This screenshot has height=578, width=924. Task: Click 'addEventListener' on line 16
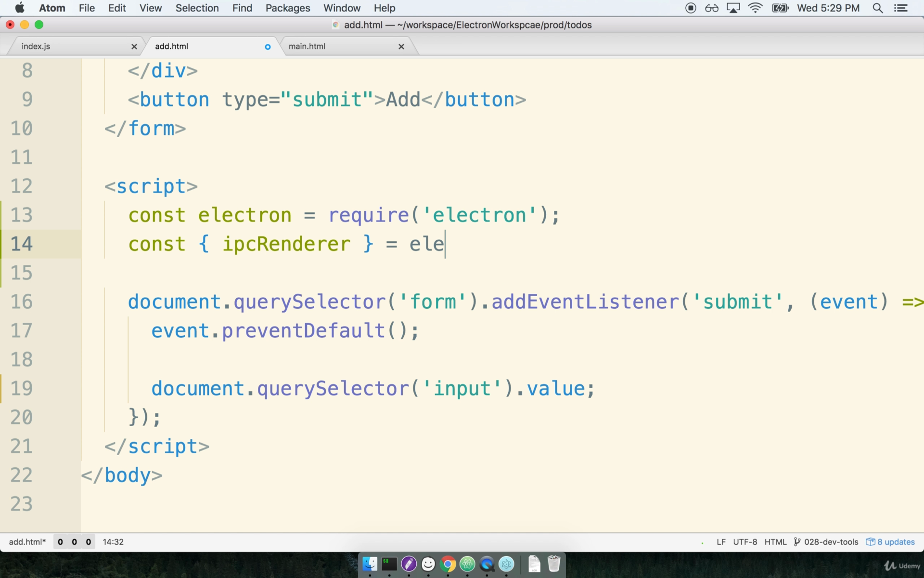pyautogui.click(x=585, y=302)
